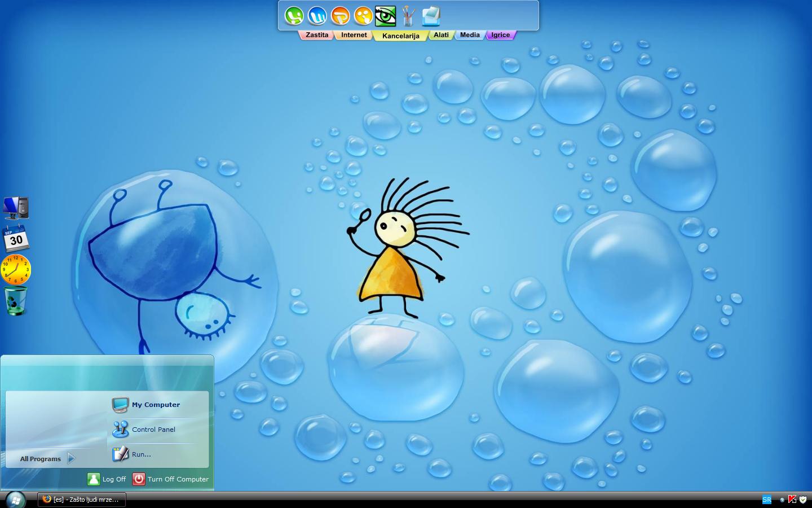812x508 pixels.
Task: Open the green eye image viewer icon
Action: click(x=386, y=16)
